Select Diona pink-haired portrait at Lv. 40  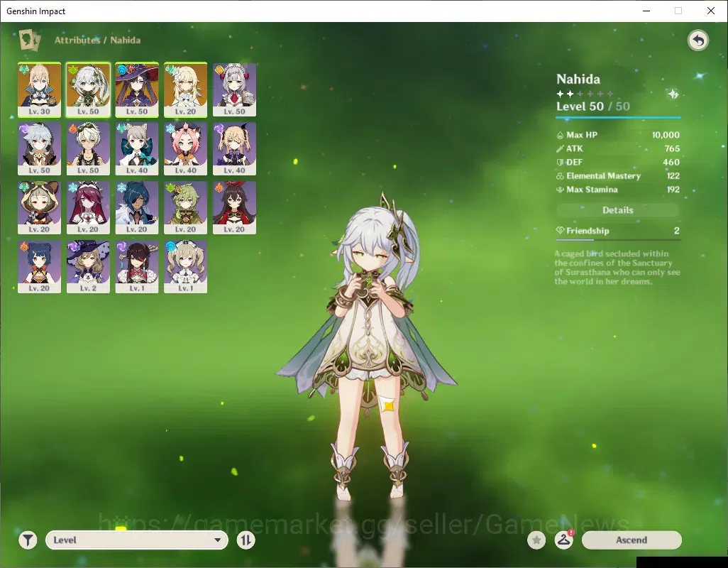[186, 148]
